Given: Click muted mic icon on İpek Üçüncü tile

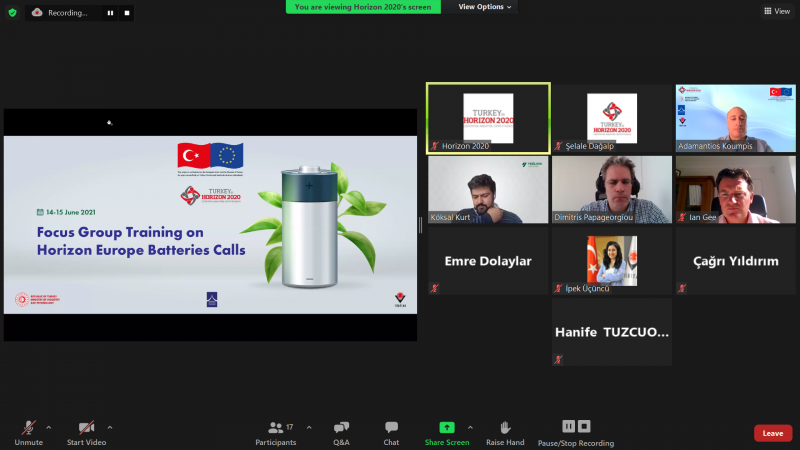Looking at the screenshot, I should coord(558,288).
